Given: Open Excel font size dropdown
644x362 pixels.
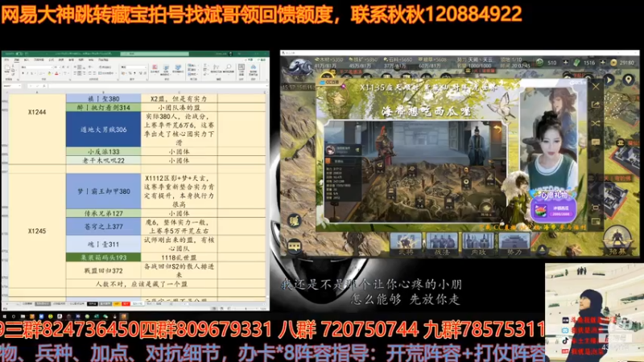Looking at the screenshot, I should [x=60, y=68].
